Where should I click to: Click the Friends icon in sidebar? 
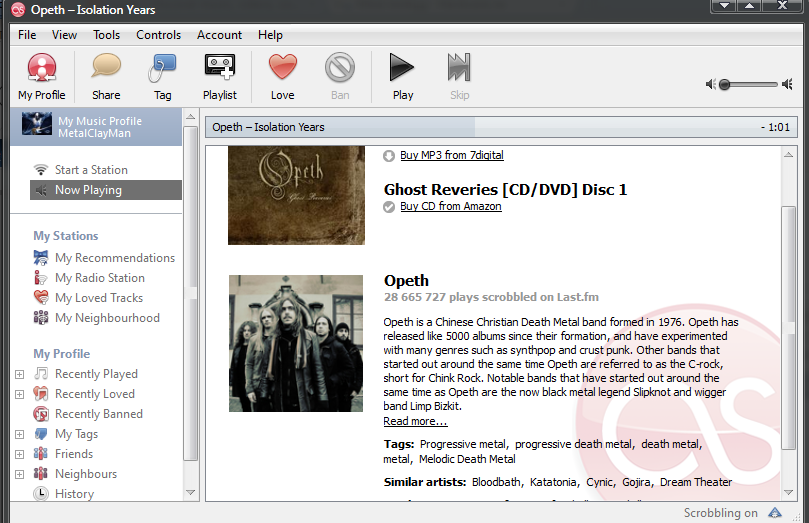coord(41,453)
